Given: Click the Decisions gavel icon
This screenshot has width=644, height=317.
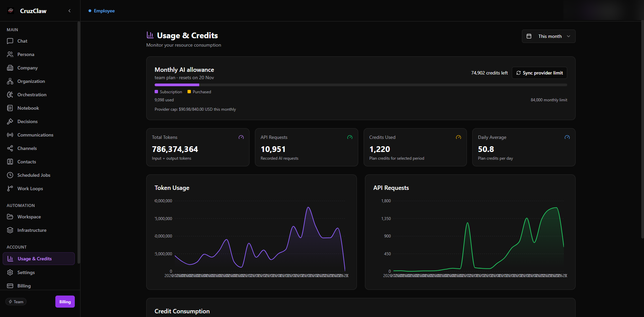Looking at the screenshot, I should (10, 121).
